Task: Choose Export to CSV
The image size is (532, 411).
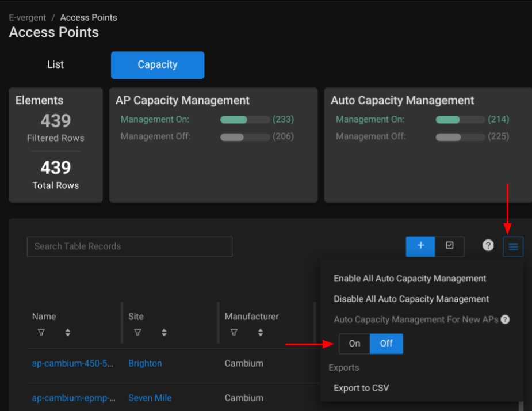Action: [361, 388]
